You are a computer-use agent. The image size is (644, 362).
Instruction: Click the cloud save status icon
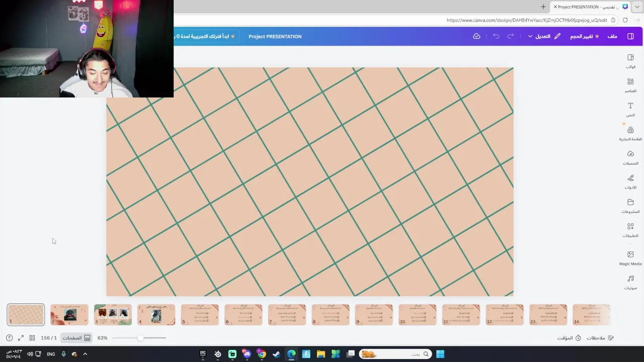click(x=476, y=36)
